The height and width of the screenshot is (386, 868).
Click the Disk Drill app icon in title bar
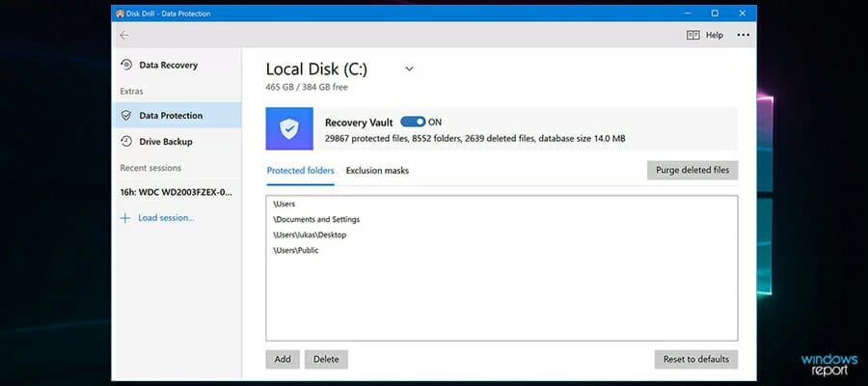121,14
